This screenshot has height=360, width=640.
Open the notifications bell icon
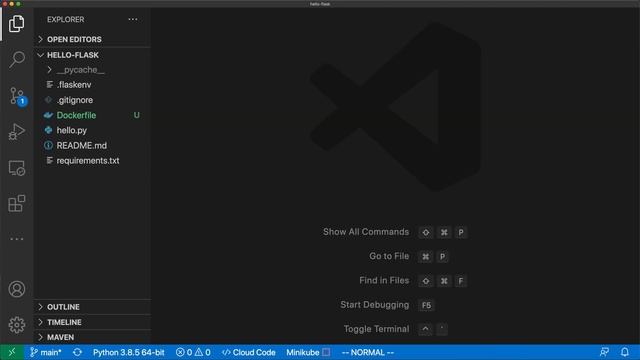[624, 352]
